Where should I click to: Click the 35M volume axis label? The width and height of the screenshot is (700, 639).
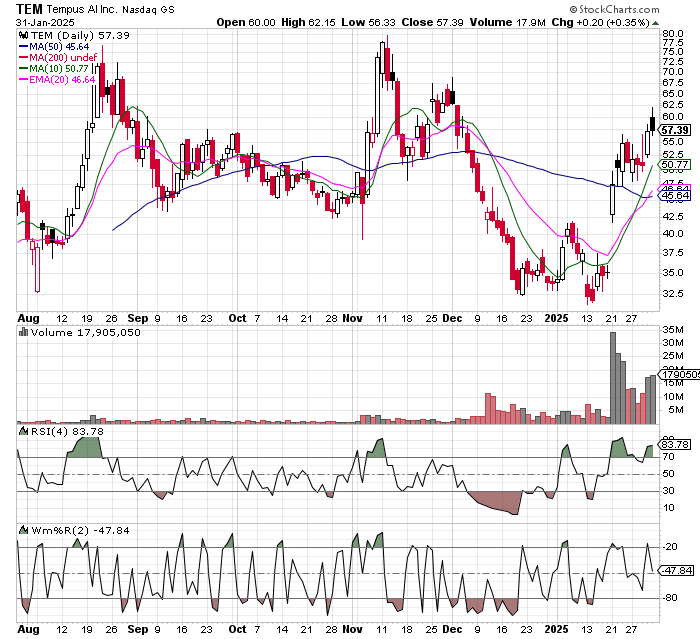pyautogui.click(x=673, y=330)
